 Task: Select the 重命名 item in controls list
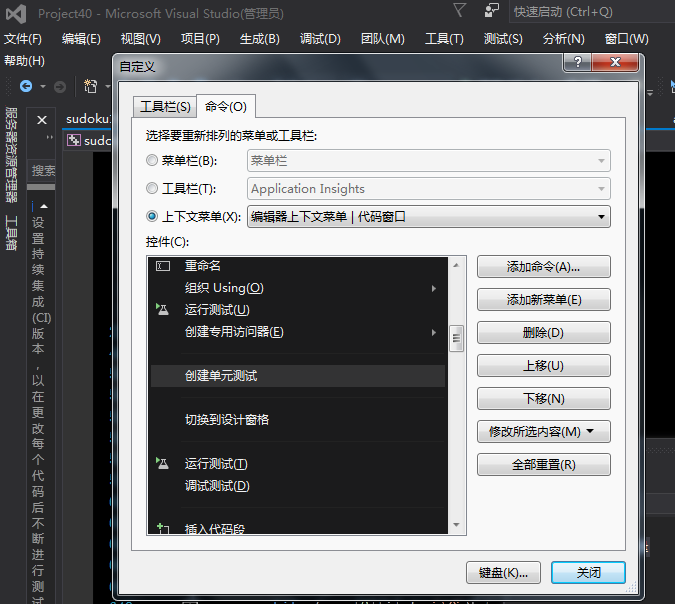pyautogui.click(x=298, y=266)
